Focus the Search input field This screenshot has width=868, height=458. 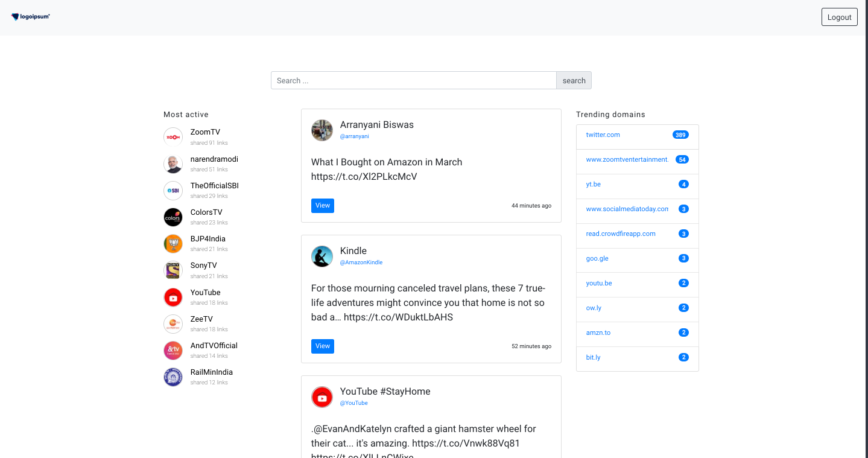pos(414,80)
